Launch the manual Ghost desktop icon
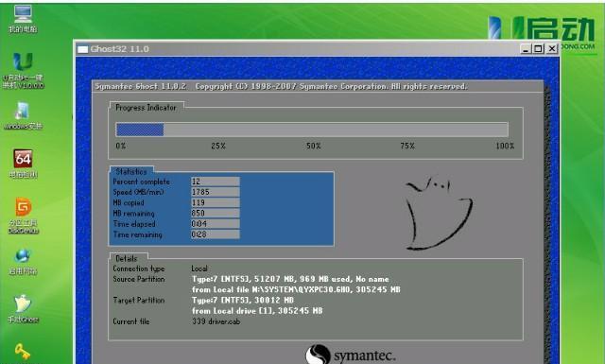This screenshot has width=605, height=364. (x=23, y=309)
